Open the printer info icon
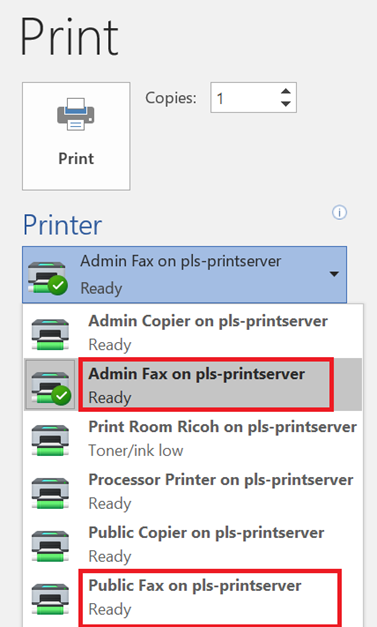The image size is (377, 627). (339, 212)
